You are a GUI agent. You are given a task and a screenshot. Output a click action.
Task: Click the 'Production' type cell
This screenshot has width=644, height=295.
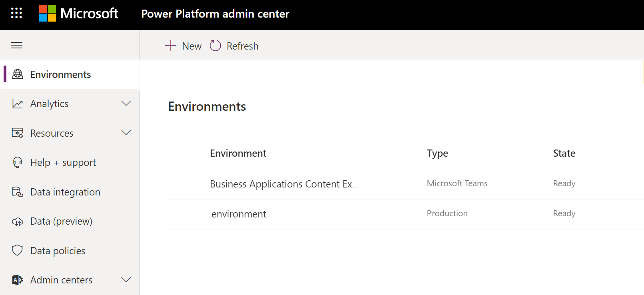pyautogui.click(x=447, y=213)
